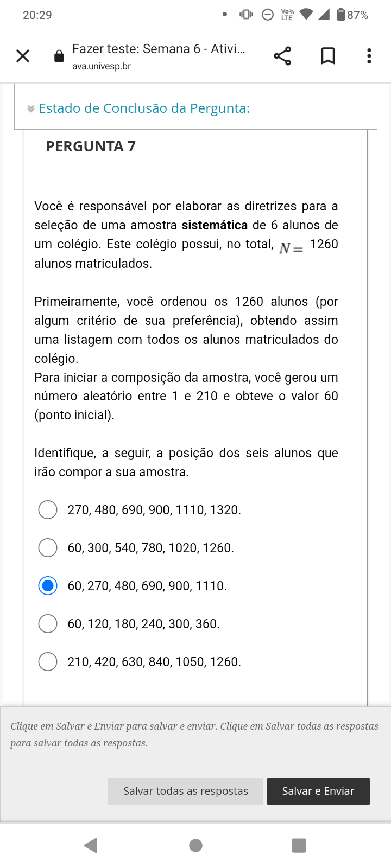The height and width of the screenshot is (868, 391).
Task: Click Salvar todas as respostas button
Action: pos(186,792)
